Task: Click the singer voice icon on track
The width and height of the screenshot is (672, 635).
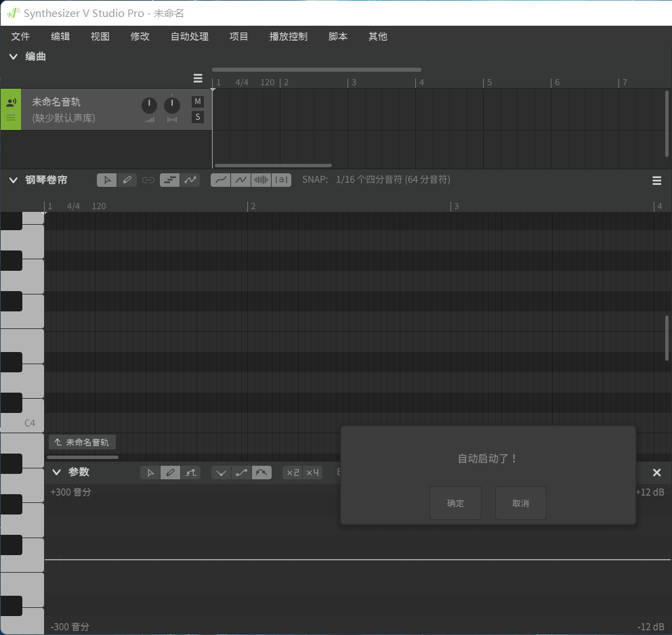Action: tap(11, 102)
